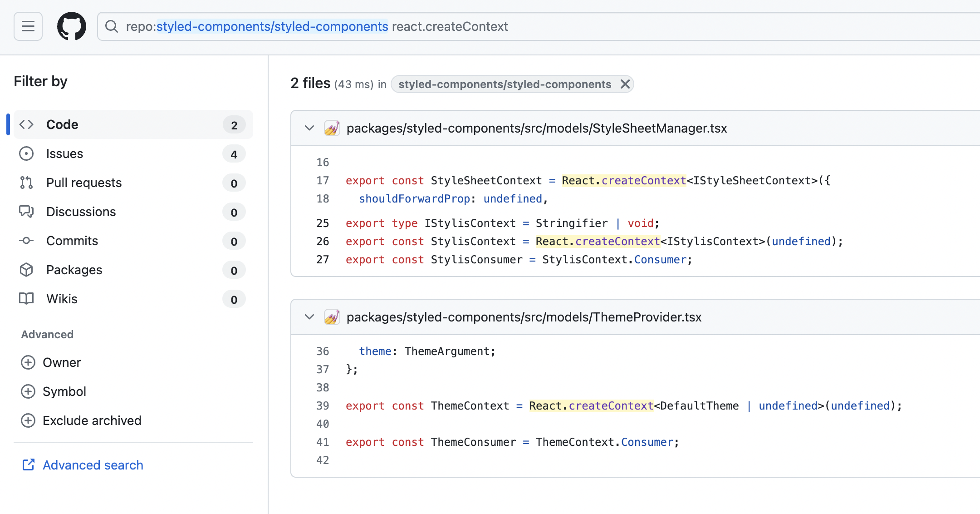Screen dimensions: 980x514
Task: Click the styled-components/styled-components repo link
Action: click(505, 84)
